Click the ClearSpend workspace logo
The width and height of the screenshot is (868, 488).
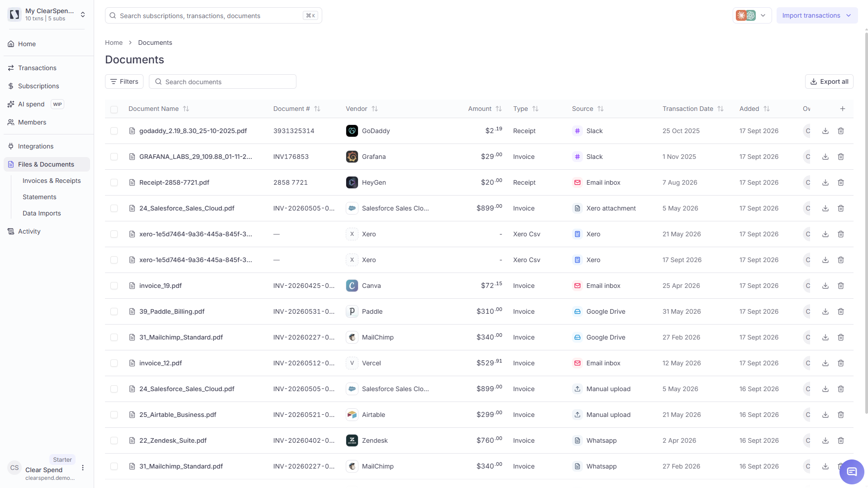(14, 14)
